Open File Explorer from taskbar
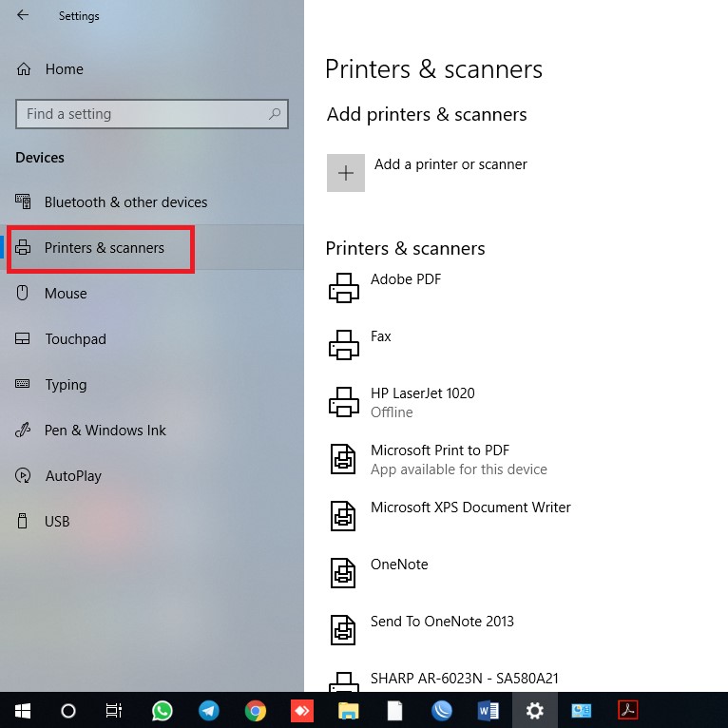 click(348, 710)
